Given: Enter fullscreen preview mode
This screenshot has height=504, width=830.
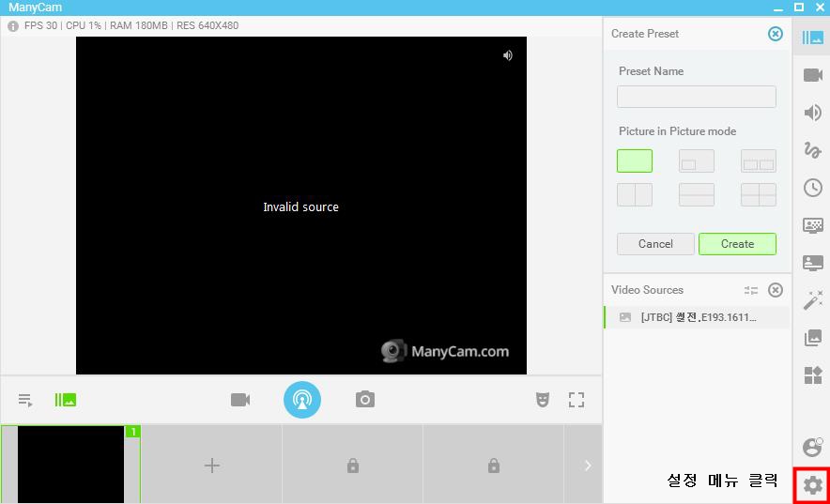Looking at the screenshot, I should click(x=576, y=400).
